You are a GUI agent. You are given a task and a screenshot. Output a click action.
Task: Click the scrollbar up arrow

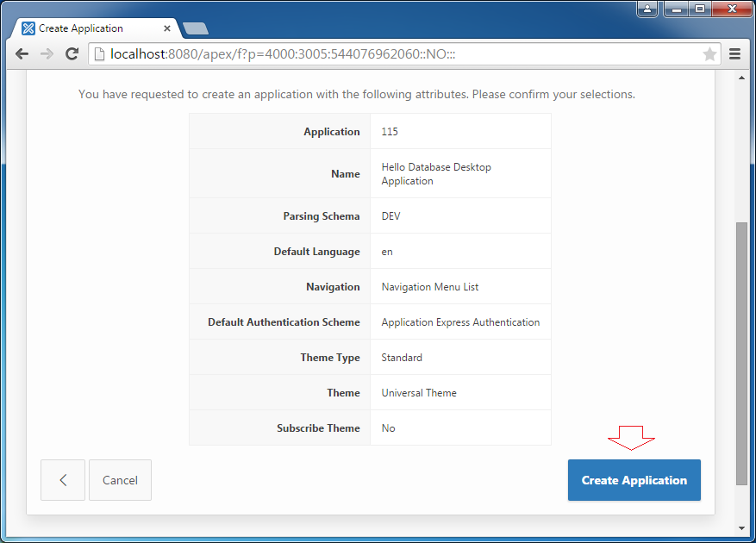pos(741,78)
